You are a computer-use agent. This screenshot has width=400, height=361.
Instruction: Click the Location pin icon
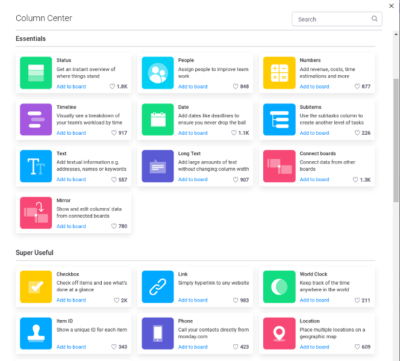tap(279, 334)
